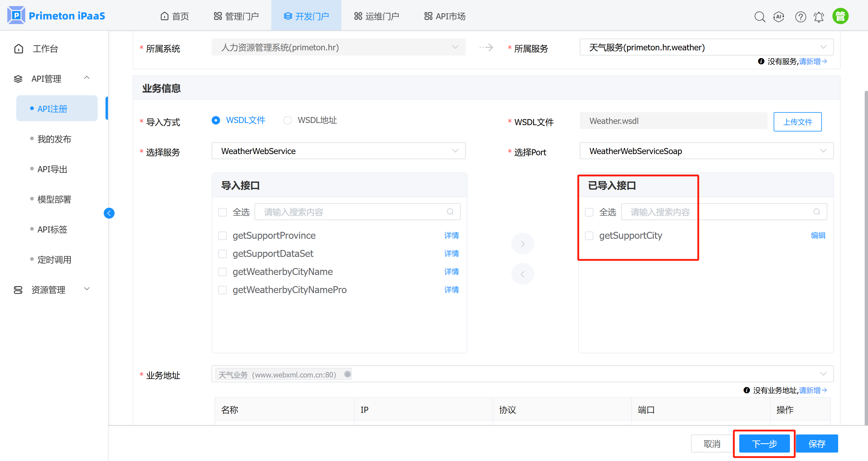Collapse the sidebar with the blue arrow button
The width and height of the screenshot is (868, 461).
pyautogui.click(x=109, y=213)
